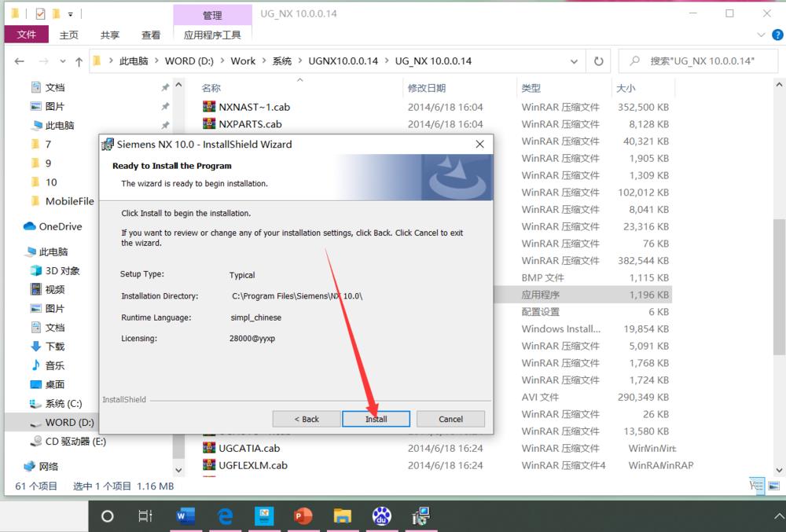Click inside the search box for UG_NX 10.0.0.14
Screen dimensions: 786x532
pos(700,61)
